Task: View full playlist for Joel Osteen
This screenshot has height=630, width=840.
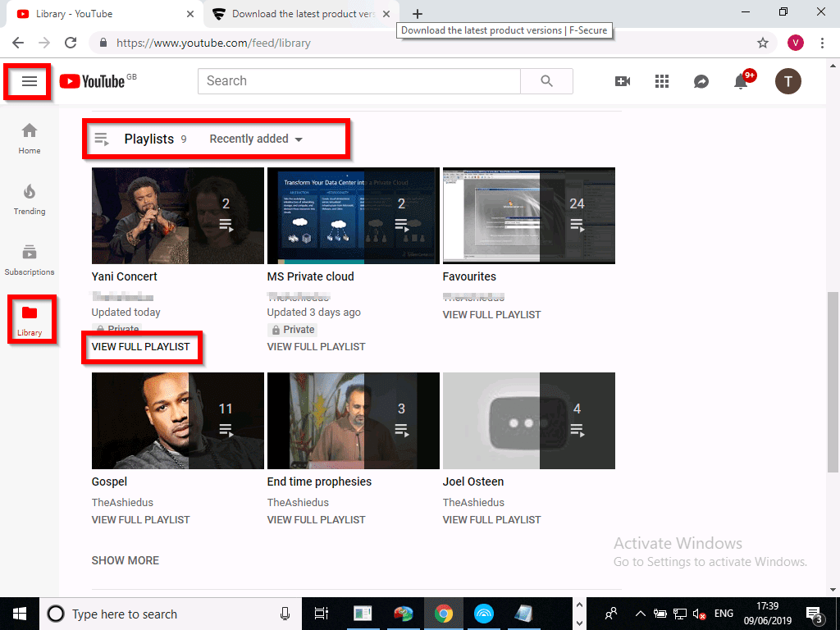Action: pos(492,519)
